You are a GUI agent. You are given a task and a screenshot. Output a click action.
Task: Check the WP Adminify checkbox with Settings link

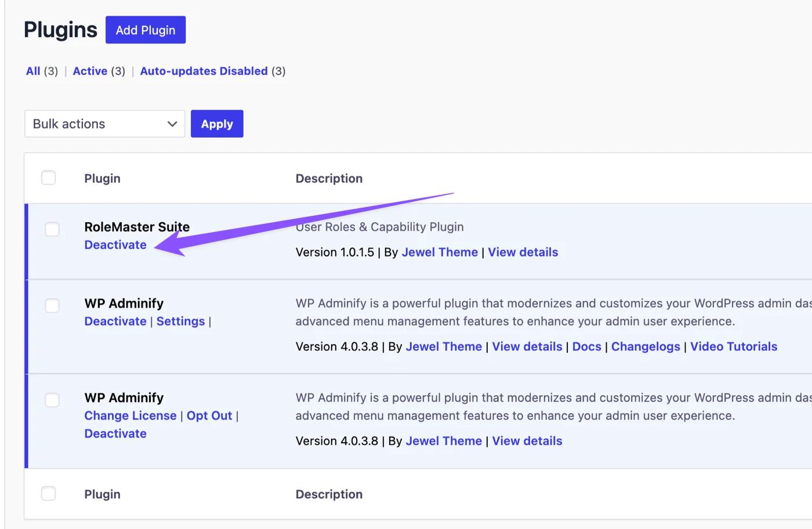[x=52, y=306]
